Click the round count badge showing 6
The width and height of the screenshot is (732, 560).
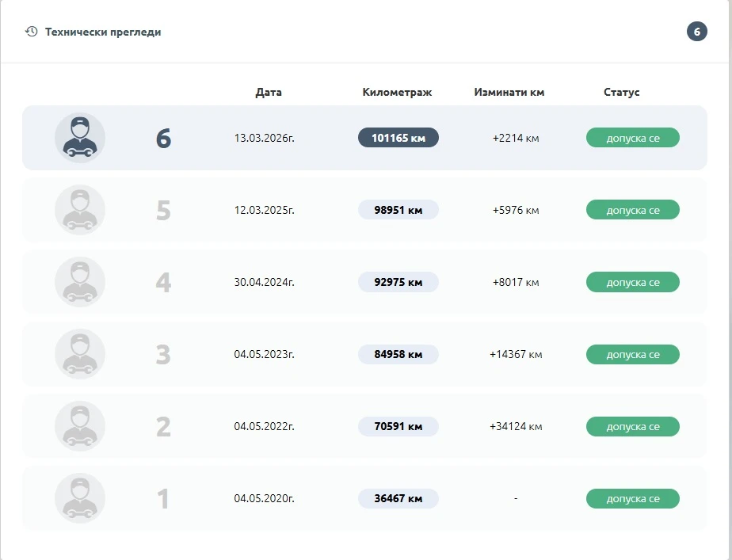(696, 32)
